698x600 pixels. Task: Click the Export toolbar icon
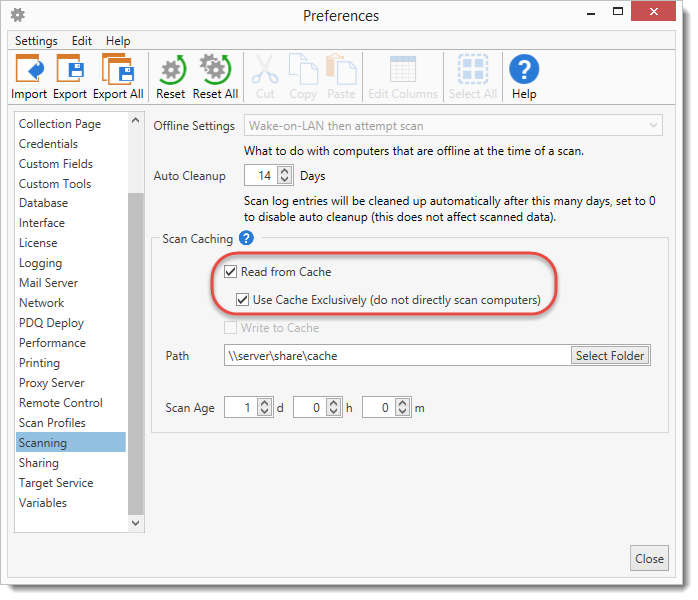tap(70, 69)
